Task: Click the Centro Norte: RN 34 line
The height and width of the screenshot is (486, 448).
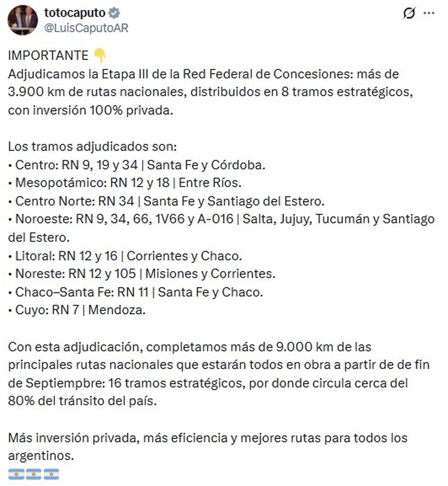Action: tap(166, 201)
